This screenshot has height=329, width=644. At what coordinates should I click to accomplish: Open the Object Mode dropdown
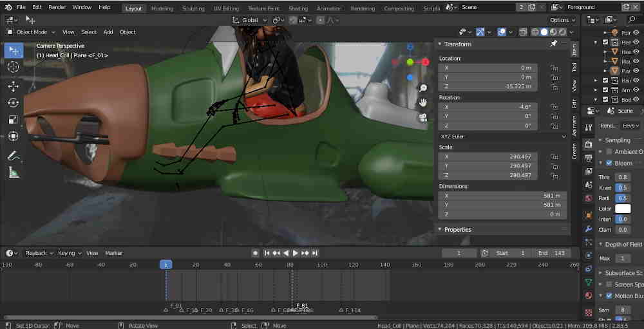click(31, 32)
